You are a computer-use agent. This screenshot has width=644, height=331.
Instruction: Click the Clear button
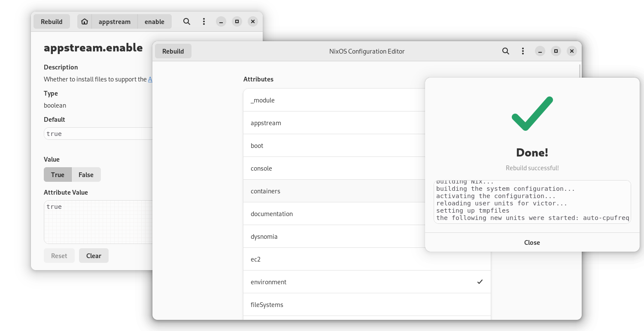click(94, 256)
